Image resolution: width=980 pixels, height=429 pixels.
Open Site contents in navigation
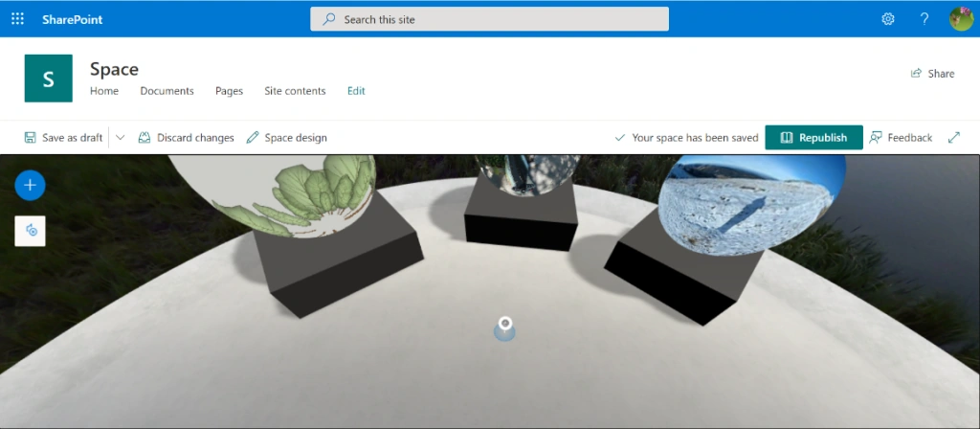pos(295,91)
